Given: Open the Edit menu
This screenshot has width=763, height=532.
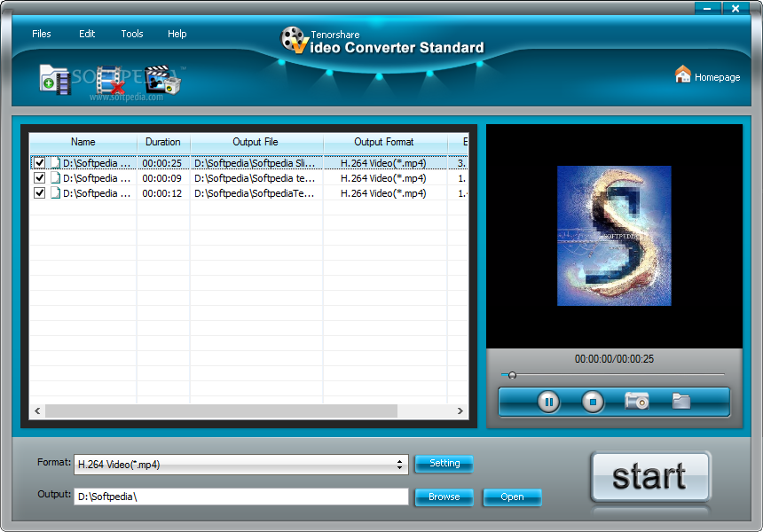Looking at the screenshot, I should pos(87,34).
